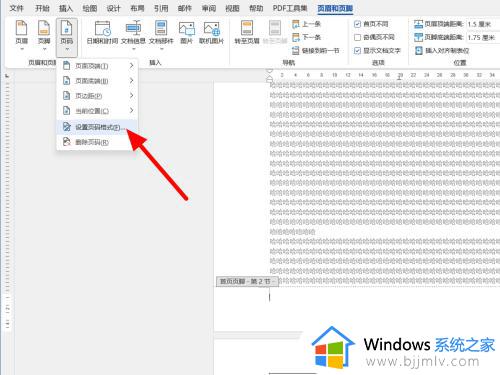Select 设置页码格式 menu entry

[x=97, y=127]
